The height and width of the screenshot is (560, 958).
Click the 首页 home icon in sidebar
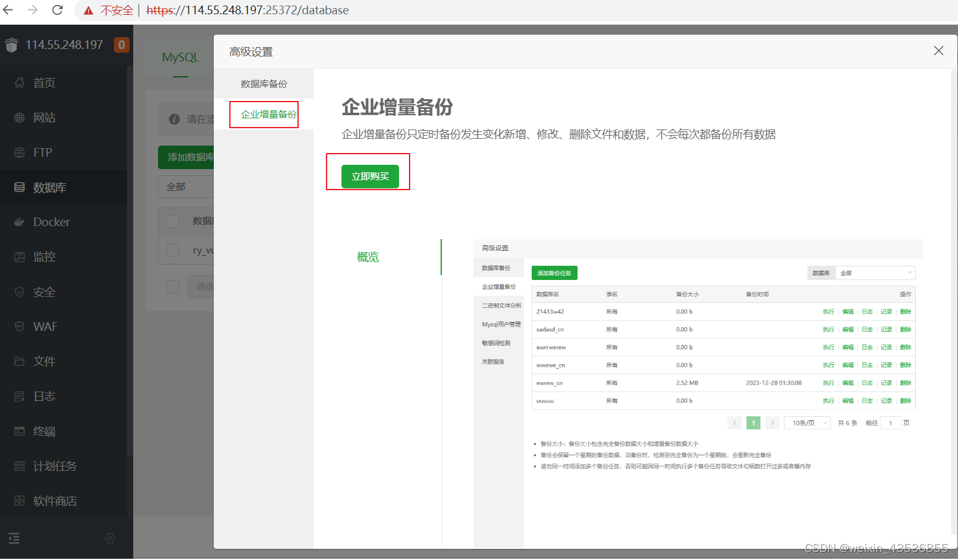tap(20, 82)
